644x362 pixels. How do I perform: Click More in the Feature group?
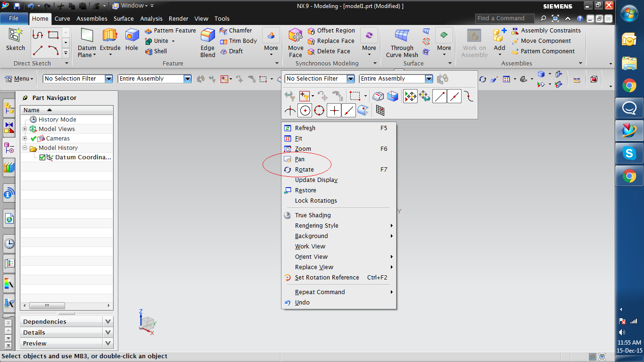(271, 42)
